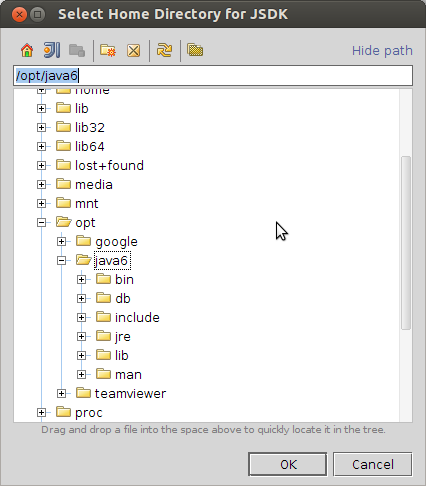Click the Hide path link

tap(382, 51)
